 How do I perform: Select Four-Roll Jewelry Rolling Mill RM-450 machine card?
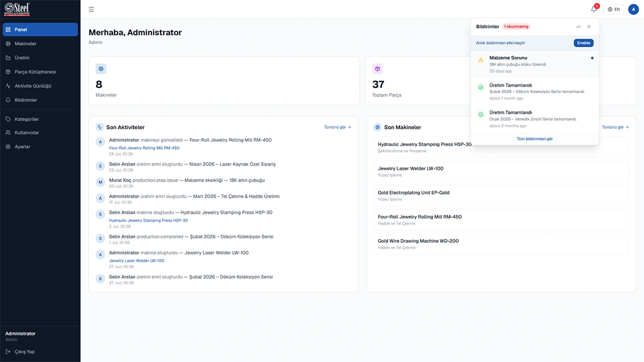501,220
